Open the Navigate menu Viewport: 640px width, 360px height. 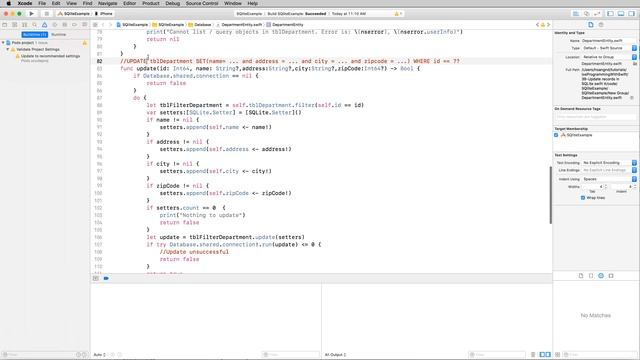[108, 3]
